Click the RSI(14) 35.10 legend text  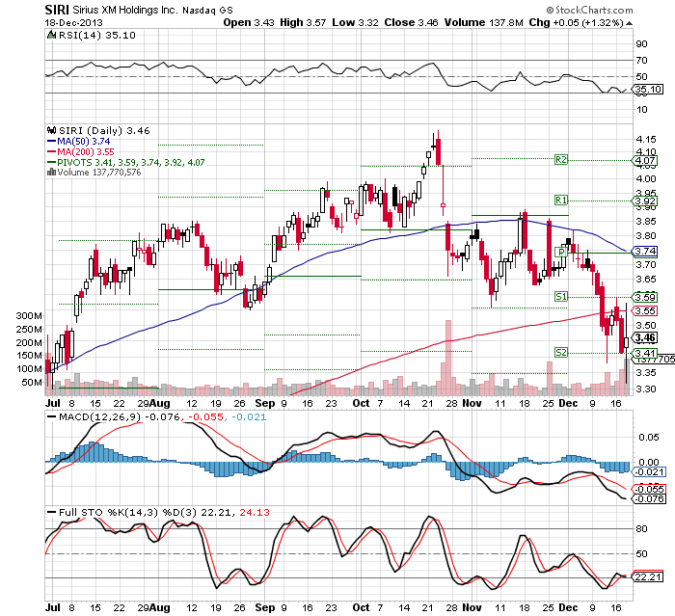coord(96,35)
